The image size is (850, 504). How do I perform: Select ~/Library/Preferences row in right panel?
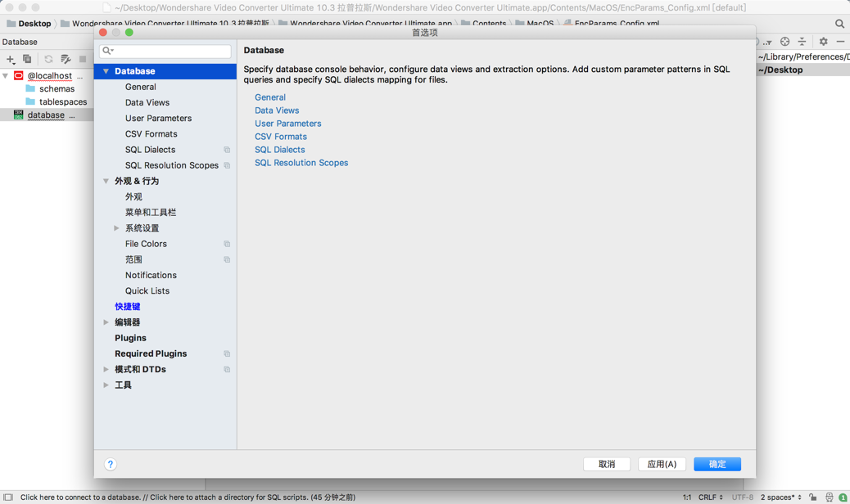tap(803, 56)
